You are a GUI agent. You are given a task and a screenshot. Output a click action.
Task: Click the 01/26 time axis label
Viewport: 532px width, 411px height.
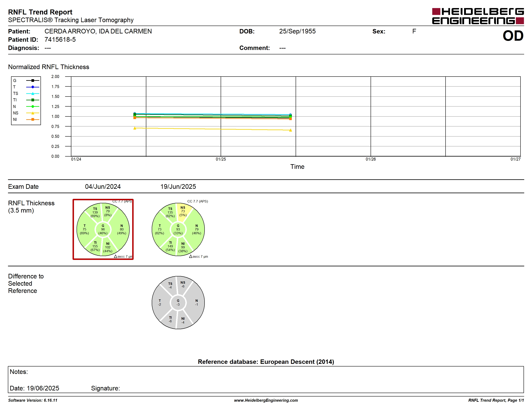(371, 159)
